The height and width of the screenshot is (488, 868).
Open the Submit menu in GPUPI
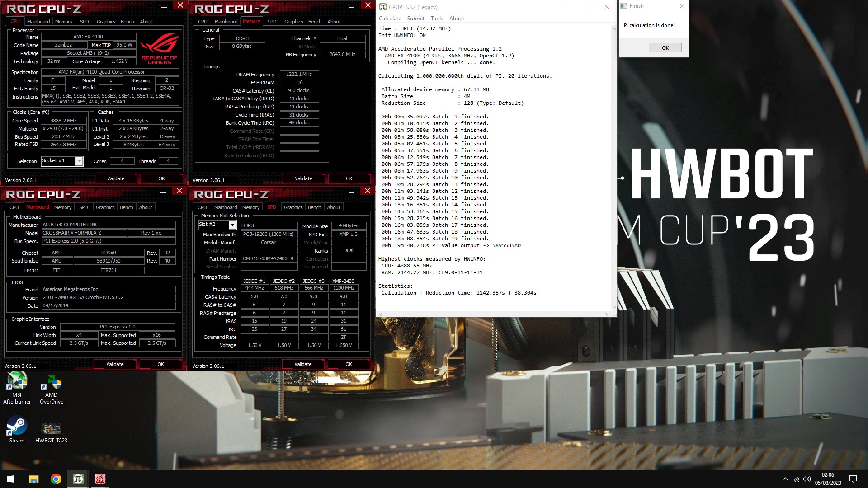tap(415, 19)
